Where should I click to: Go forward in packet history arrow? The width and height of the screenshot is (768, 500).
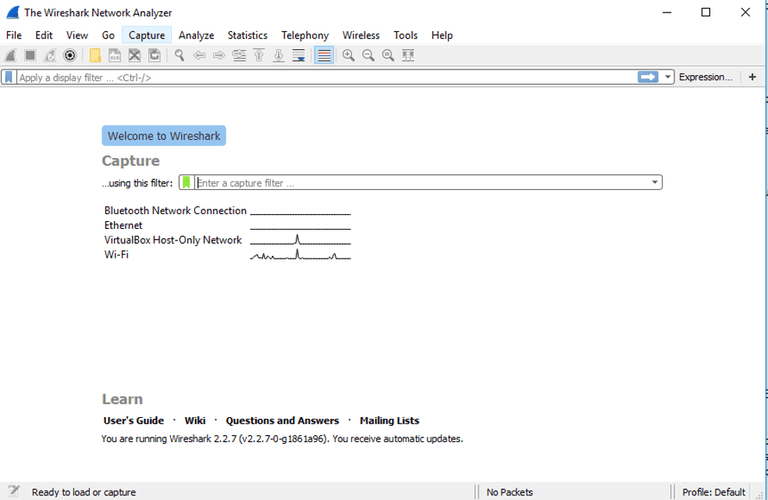(219, 55)
